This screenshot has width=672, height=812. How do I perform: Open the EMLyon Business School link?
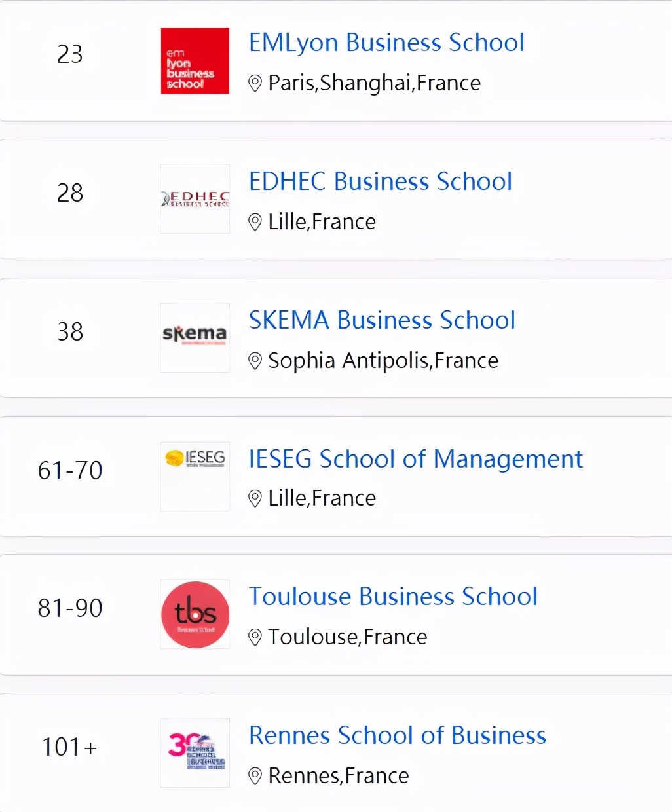point(386,43)
